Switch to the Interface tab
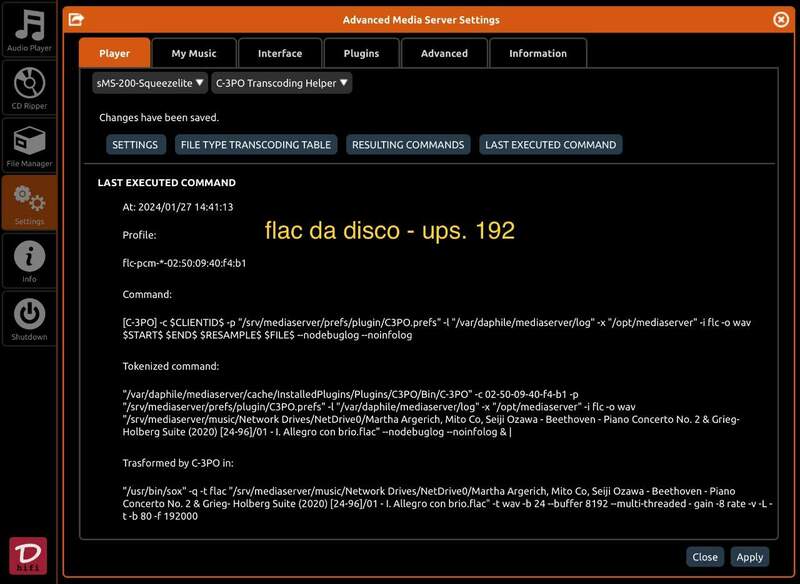The image size is (800, 584). coord(280,53)
